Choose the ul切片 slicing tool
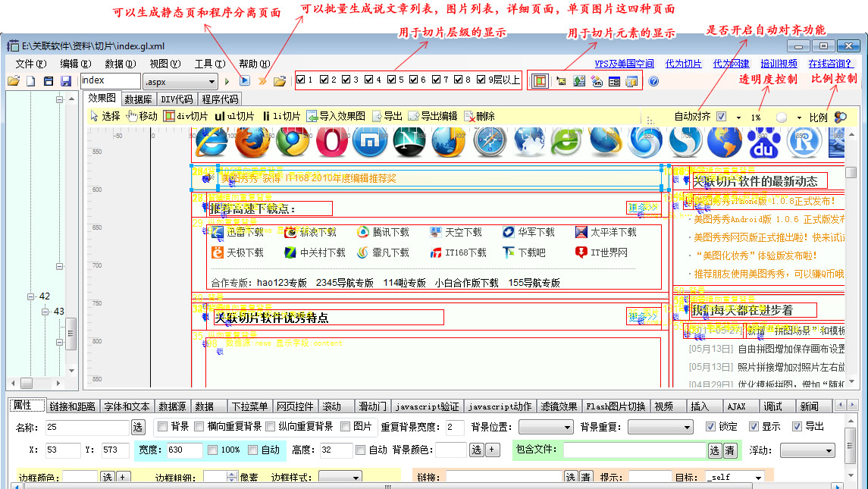This screenshot has height=489, width=868. click(x=235, y=116)
